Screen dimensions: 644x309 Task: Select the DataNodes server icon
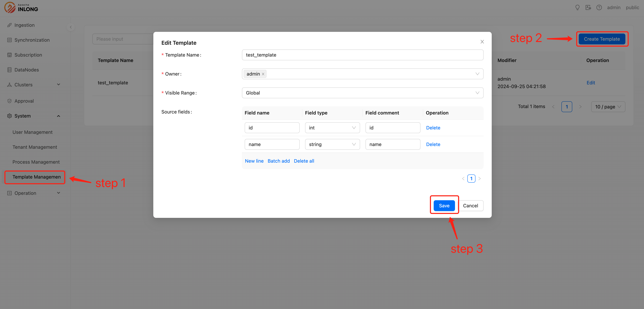9,70
